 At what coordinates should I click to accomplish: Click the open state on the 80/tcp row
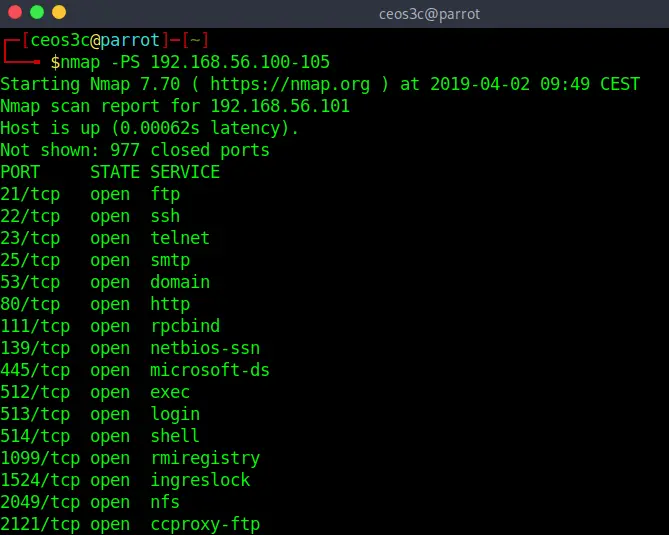[x=110, y=305]
